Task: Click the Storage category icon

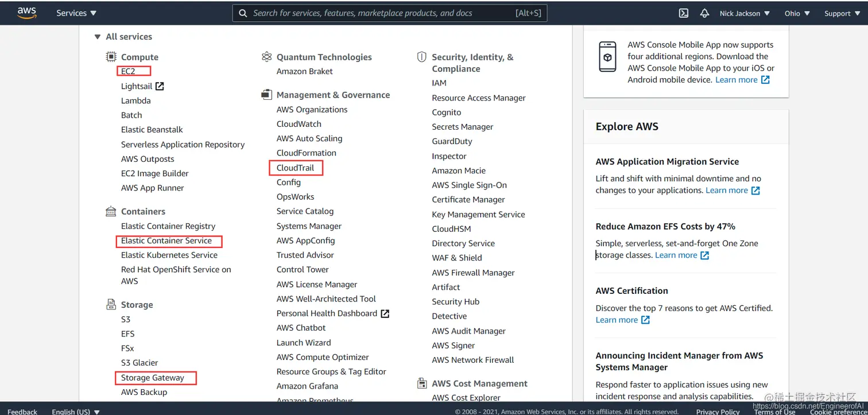Action: pyautogui.click(x=111, y=304)
